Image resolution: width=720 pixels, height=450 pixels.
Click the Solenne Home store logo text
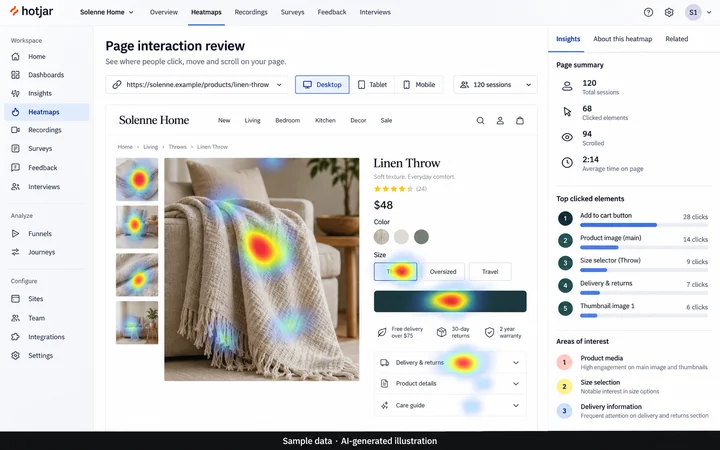coord(154,120)
